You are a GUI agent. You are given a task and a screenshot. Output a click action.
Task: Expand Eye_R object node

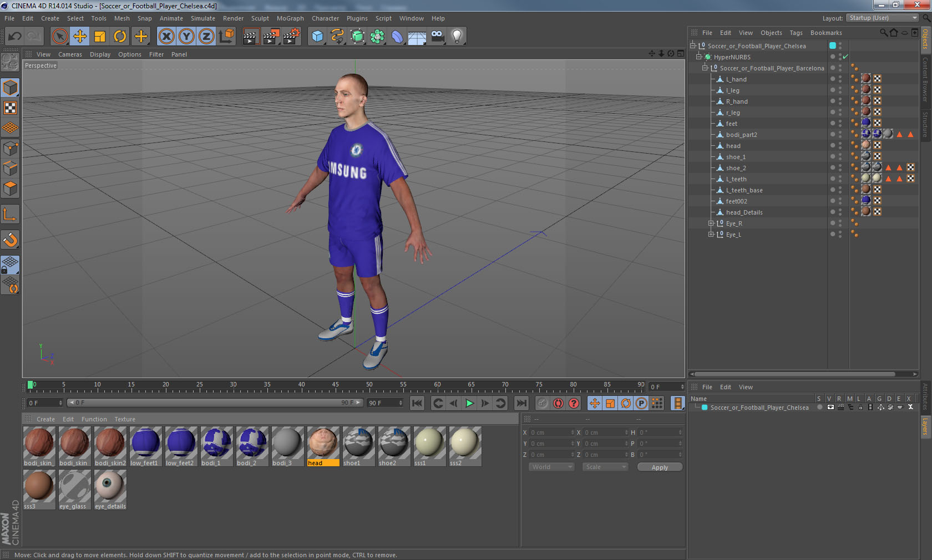click(x=711, y=223)
